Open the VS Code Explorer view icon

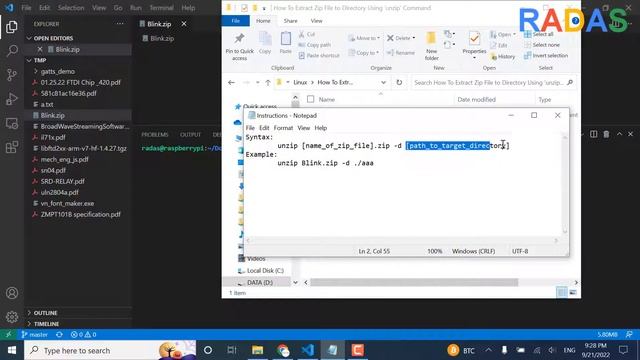[12, 27]
